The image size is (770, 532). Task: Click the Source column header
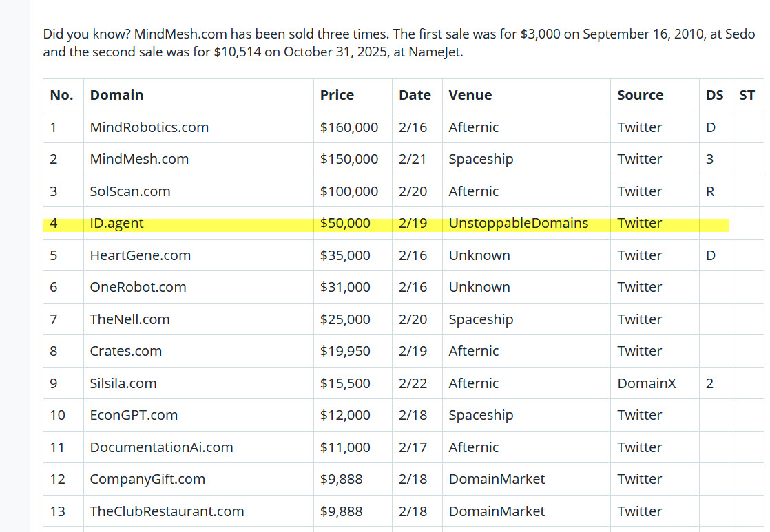[x=641, y=95]
